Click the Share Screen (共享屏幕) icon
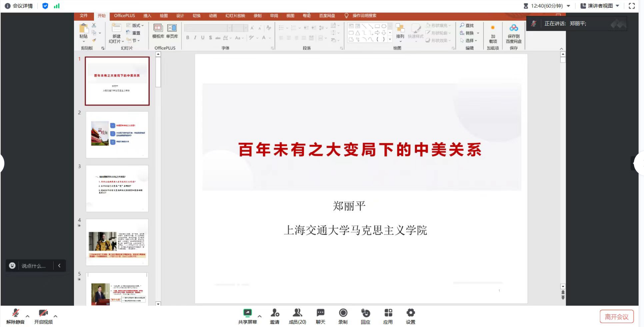 (247, 313)
